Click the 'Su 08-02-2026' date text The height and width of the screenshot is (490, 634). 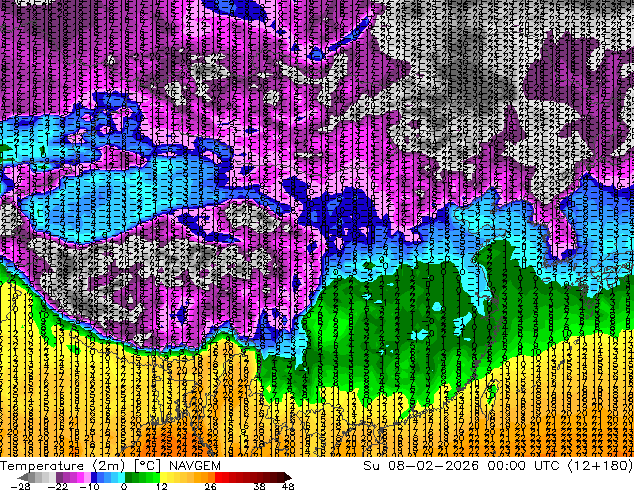point(421,466)
